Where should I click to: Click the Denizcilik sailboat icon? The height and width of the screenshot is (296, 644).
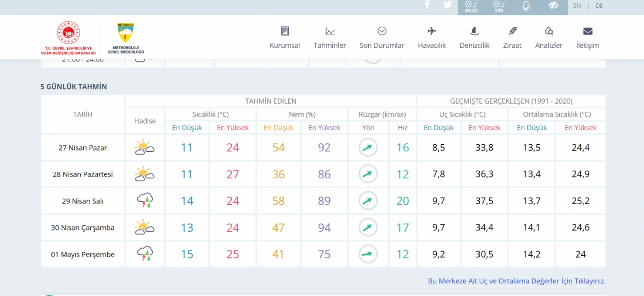(474, 31)
